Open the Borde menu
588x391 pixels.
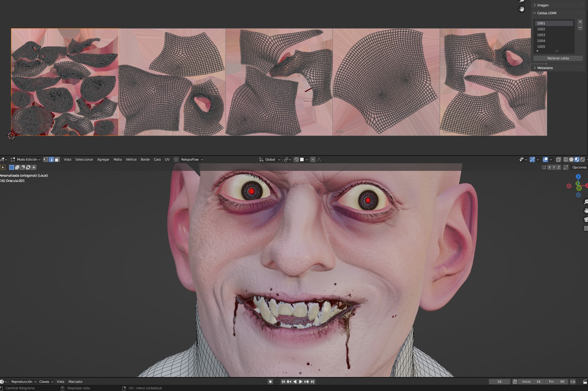click(x=145, y=159)
